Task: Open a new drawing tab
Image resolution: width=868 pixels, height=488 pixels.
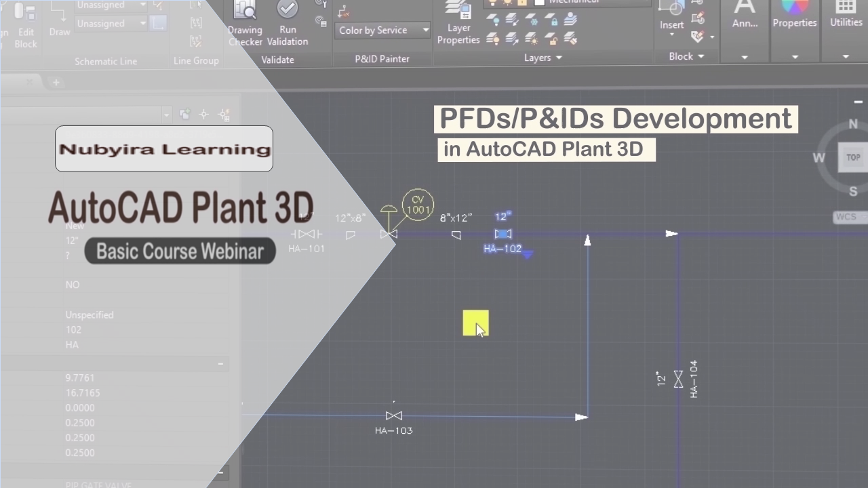Action: click(56, 82)
